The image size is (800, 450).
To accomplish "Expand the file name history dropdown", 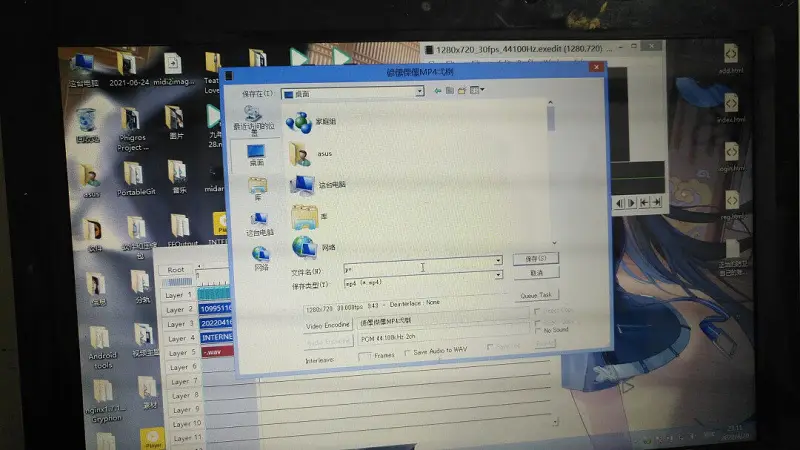I will point(498,261).
